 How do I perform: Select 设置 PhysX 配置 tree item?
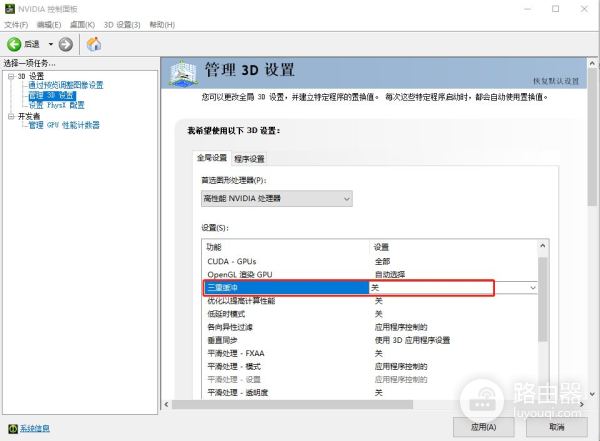57,105
